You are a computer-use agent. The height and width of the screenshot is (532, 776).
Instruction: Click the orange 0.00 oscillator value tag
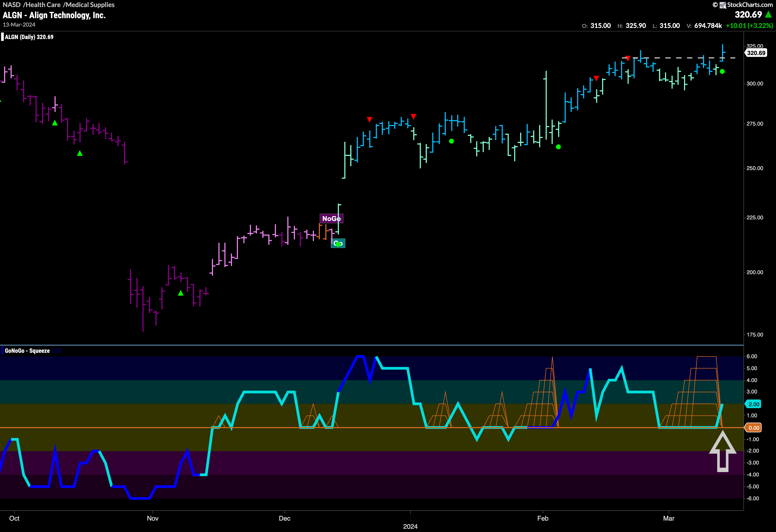[754, 428]
